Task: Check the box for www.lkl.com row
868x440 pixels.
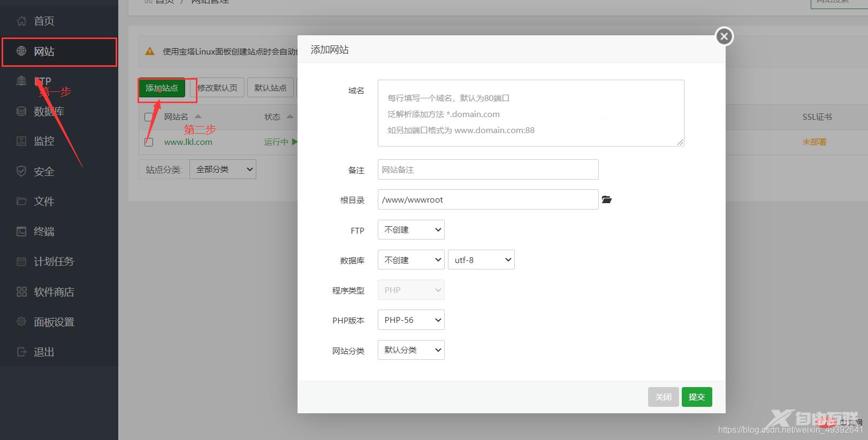Action: 149,142
